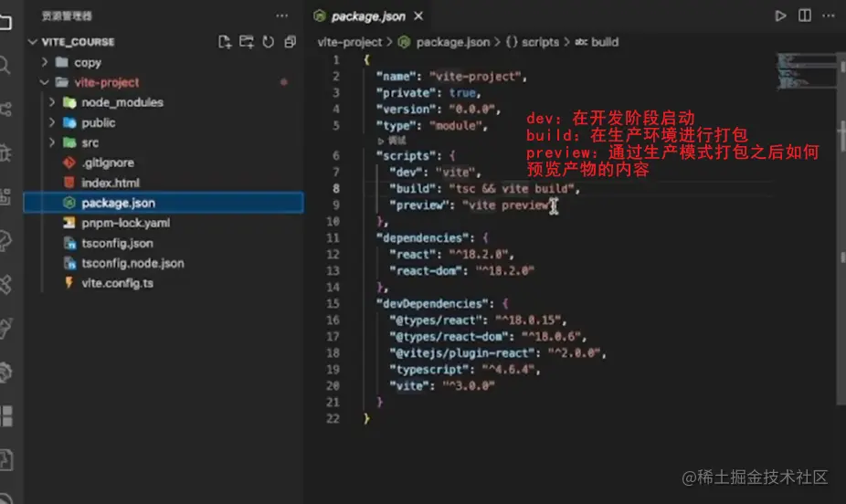Place cursor on "name" key

coord(396,76)
